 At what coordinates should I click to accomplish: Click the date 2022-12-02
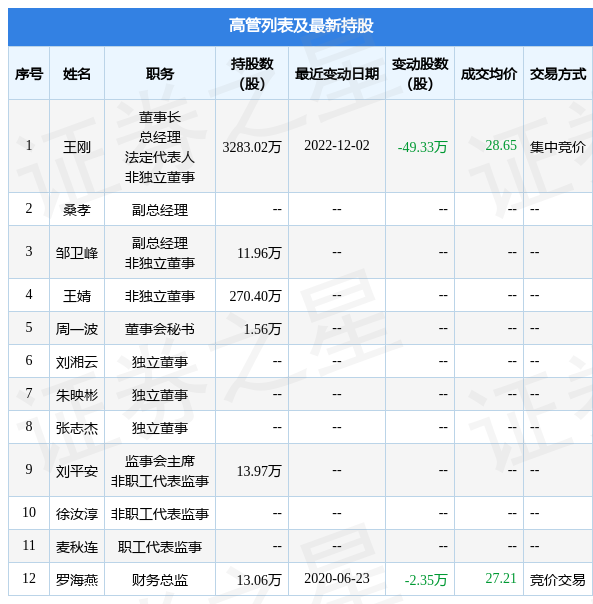click(x=337, y=146)
